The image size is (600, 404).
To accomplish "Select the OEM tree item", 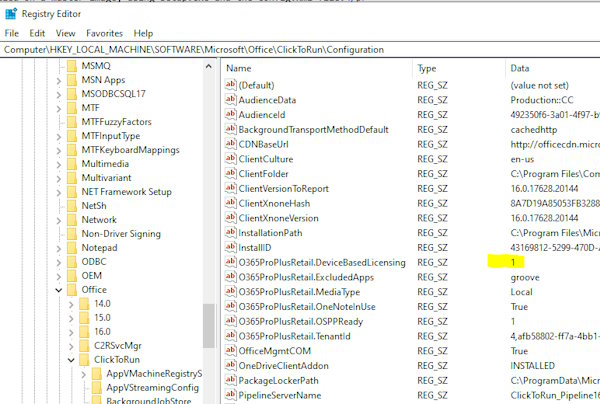I will click(x=91, y=275).
